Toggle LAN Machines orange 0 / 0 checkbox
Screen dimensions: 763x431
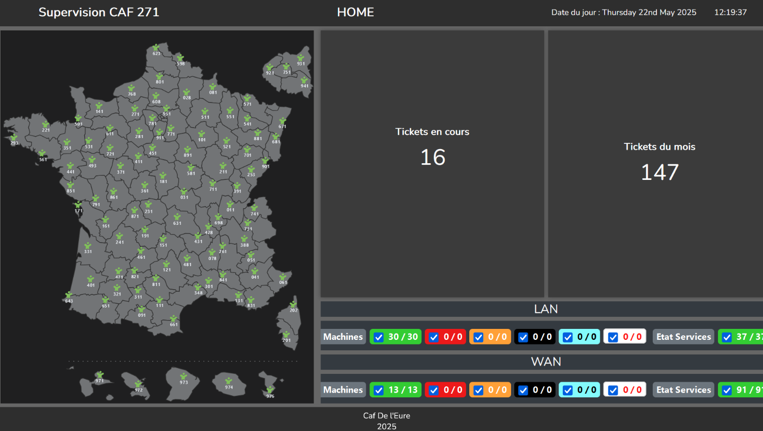(478, 337)
